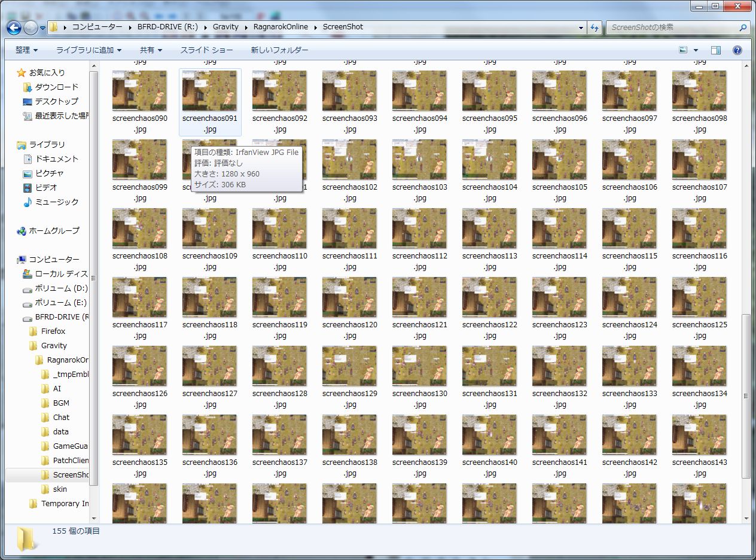Click the file name screenchaos117.jpg
Viewport: 756px width, 560px height.
[x=140, y=330]
